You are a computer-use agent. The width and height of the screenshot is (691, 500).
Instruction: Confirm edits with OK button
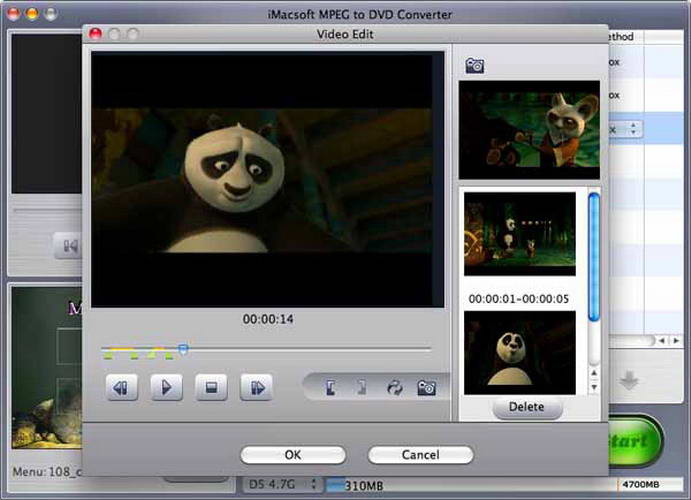[293, 455]
